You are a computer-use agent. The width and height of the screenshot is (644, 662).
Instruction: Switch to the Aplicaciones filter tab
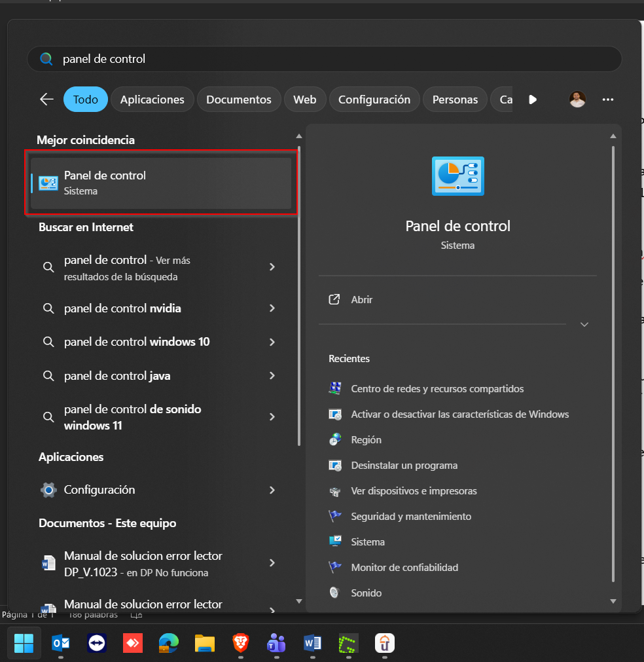click(x=152, y=100)
